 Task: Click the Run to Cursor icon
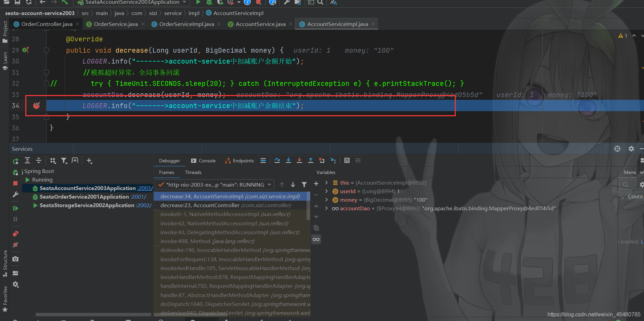(333, 160)
